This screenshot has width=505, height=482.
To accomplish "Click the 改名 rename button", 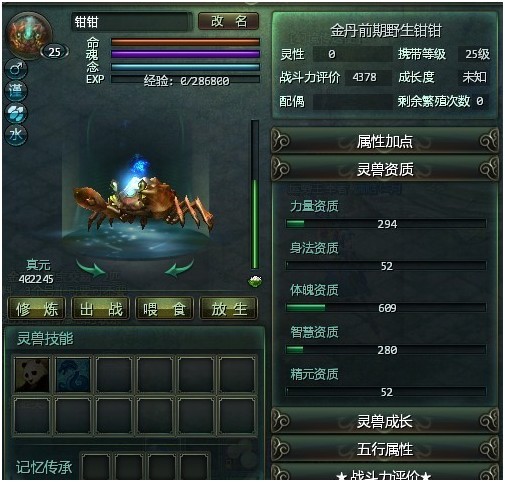I will click(229, 21).
